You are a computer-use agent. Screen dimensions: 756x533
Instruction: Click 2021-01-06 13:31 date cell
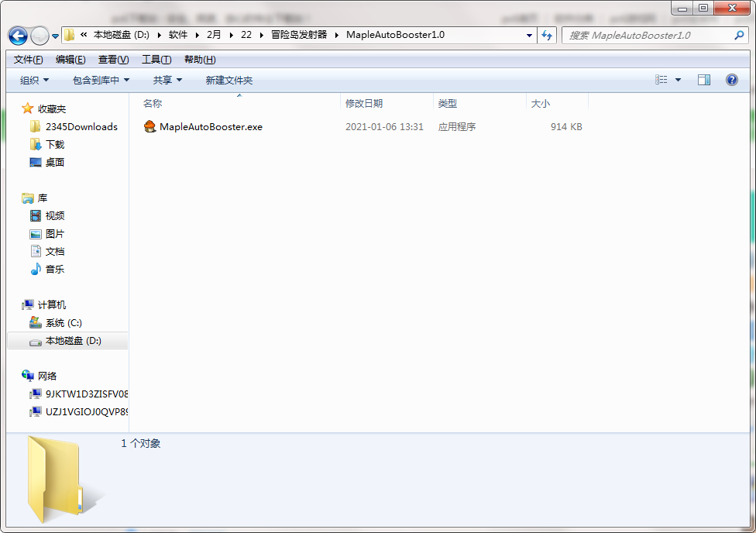[384, 127]
